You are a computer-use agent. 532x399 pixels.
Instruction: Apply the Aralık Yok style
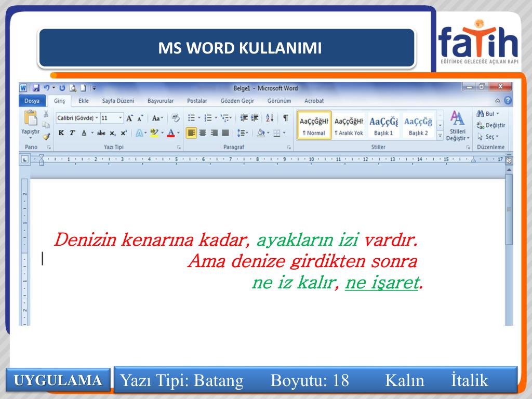pyautogui.click(x=349, y=125)
